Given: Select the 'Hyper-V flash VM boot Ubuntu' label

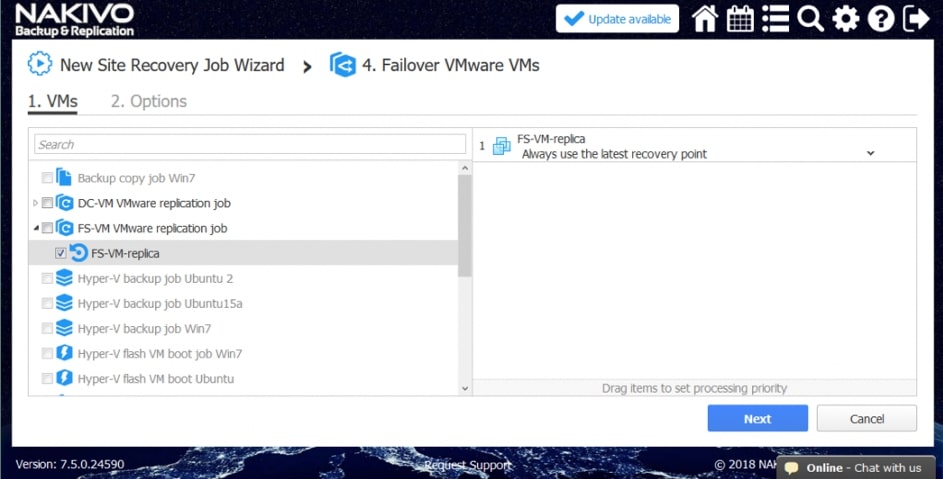Looking at the screenshot, I should point(156,379).
